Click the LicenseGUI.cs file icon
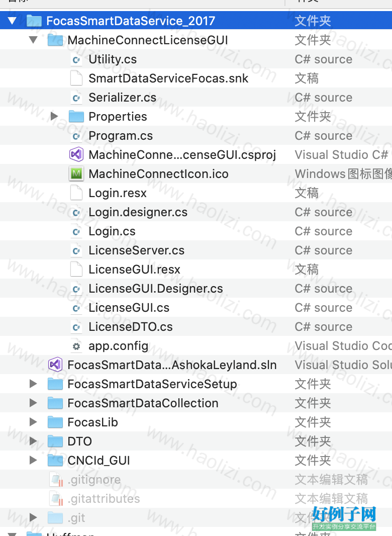Screen dimensions: 392x536 click(x=76, y=308)
